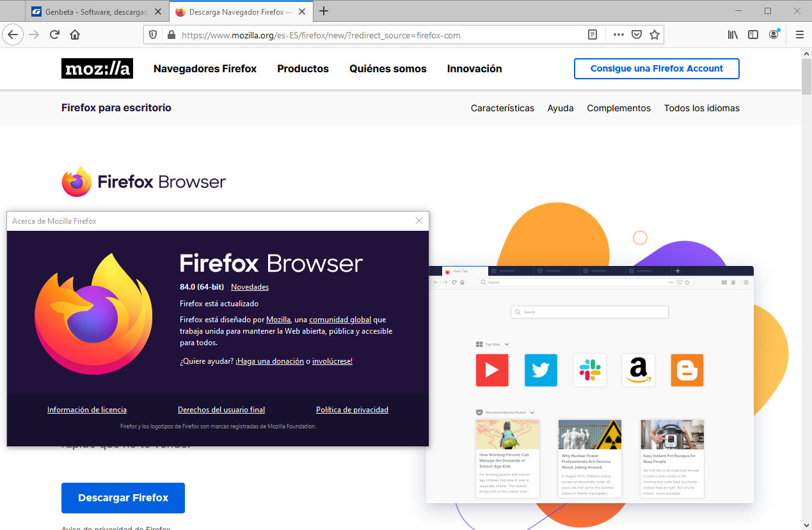Open the hamburger application menu
Viewport: 812px width, 530px height.
tap(799, 35)
